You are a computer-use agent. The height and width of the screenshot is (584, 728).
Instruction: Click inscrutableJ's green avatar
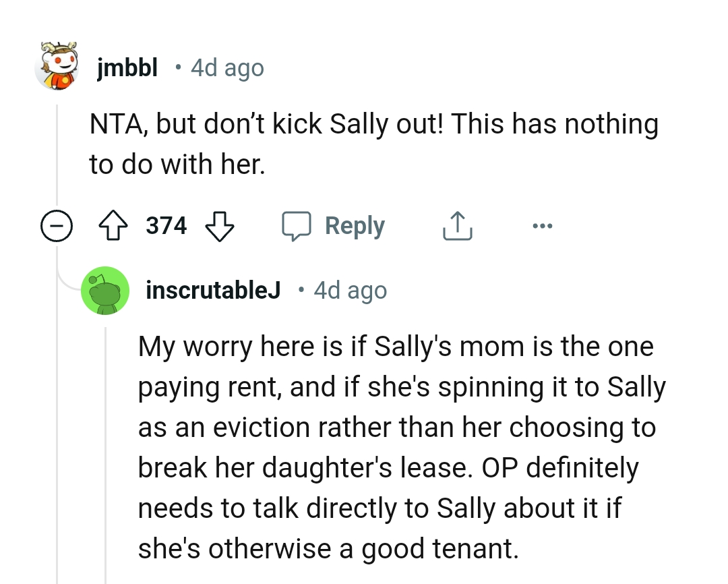(105, 290)
